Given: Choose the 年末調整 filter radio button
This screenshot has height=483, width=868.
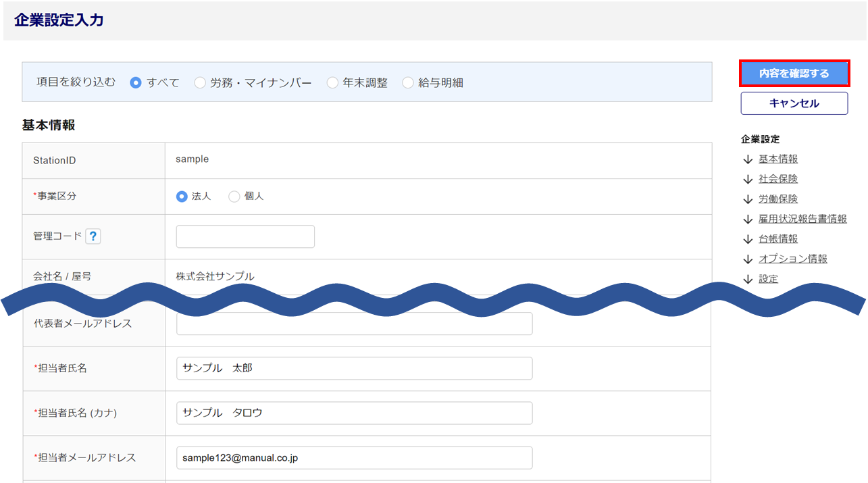Looking at the screenshot, I should [x=332, y=83].
